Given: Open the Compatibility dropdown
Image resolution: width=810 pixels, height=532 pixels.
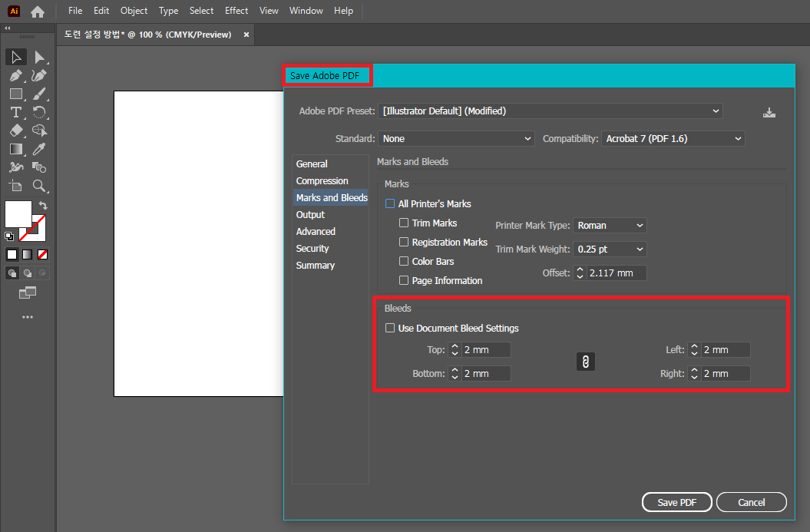Looking at the screenshot, I should 673,138.
